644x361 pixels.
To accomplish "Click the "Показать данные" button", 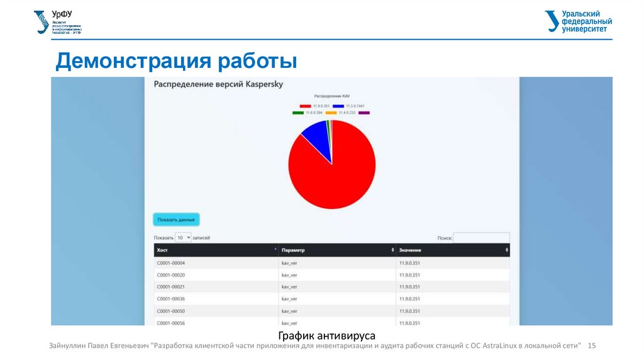I will click(176, 219).
